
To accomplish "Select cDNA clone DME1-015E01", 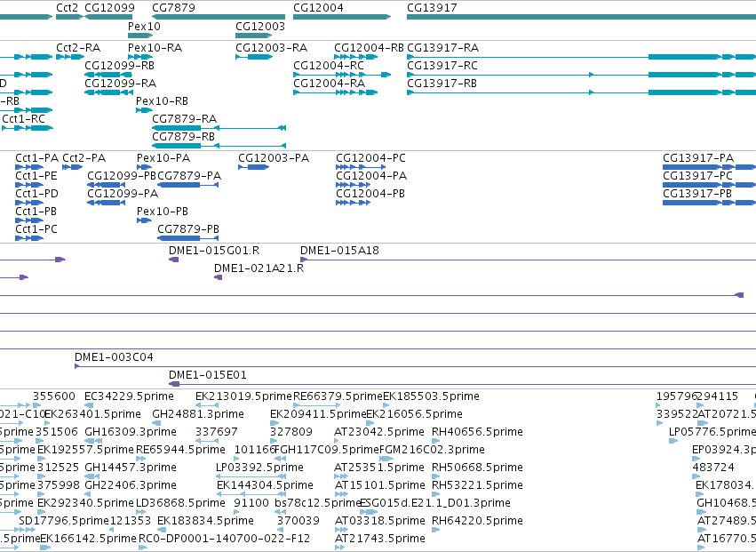I will pyautogui.click(x=207, y=375).
